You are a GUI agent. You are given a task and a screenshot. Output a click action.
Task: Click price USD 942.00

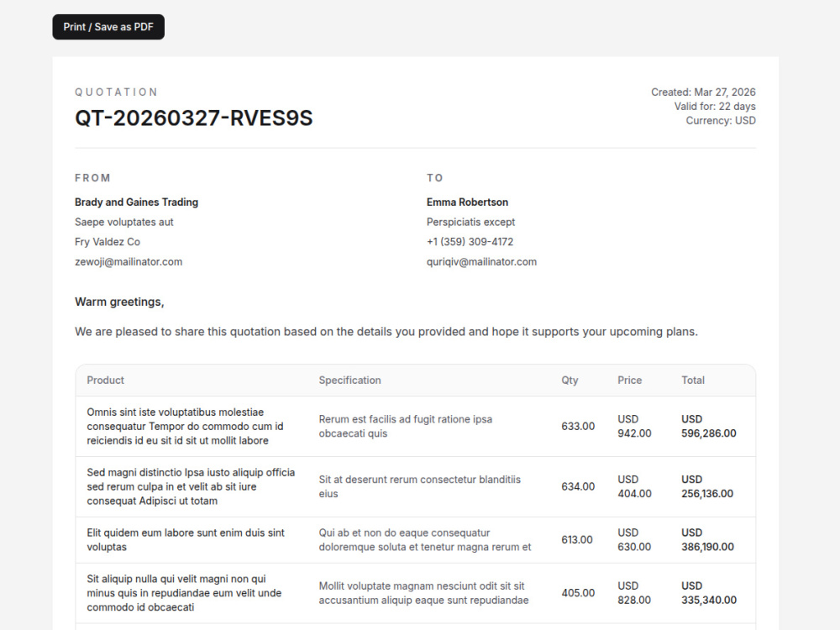(x=634, y=427)
